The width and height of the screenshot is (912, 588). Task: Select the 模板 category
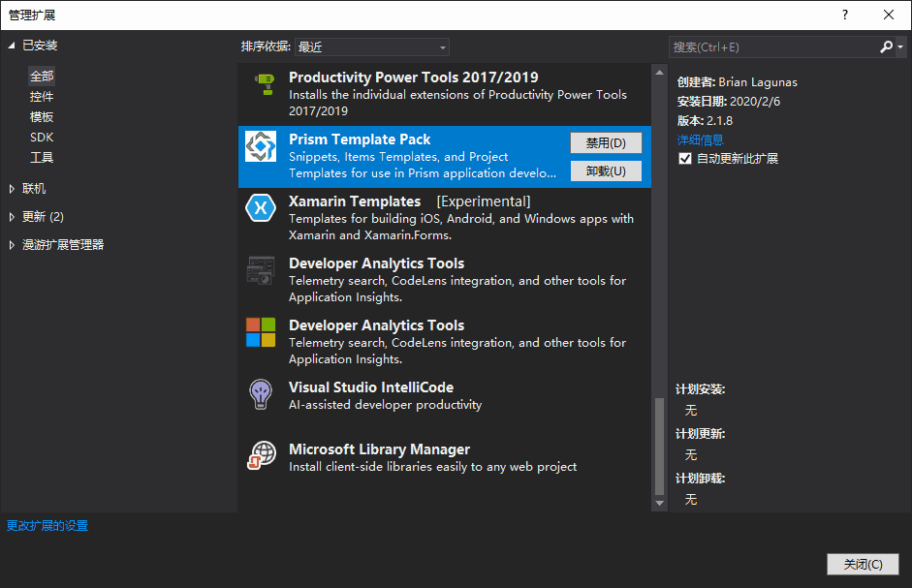point(42,117)
